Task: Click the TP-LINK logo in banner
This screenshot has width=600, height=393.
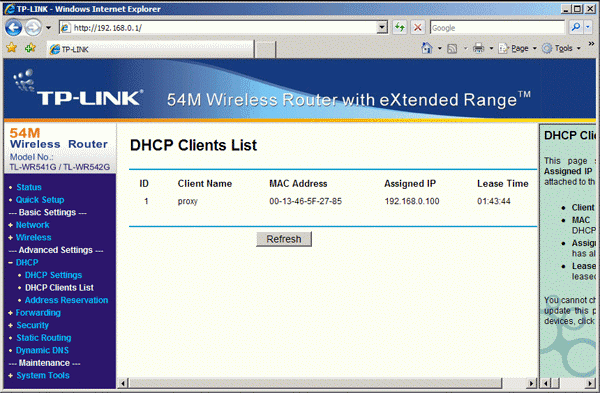Action: click(78, 89)
